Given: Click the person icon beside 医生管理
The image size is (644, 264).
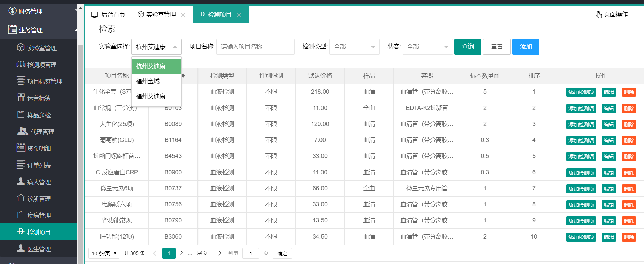Looking at the screenshot, I should coord(21,248).
